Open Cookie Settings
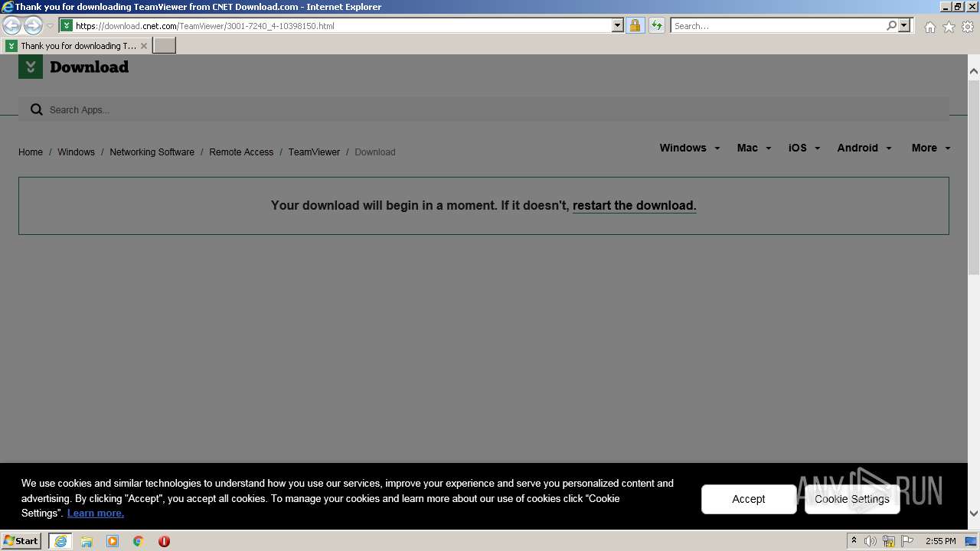The image size is (980, 551). click(852, 499)
